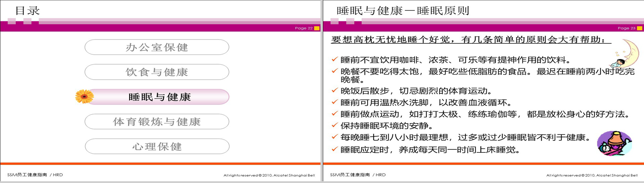
Task: Click the checkmark beside 睡眠应定时
Action: pyautogui.click(x=335, y=149)
